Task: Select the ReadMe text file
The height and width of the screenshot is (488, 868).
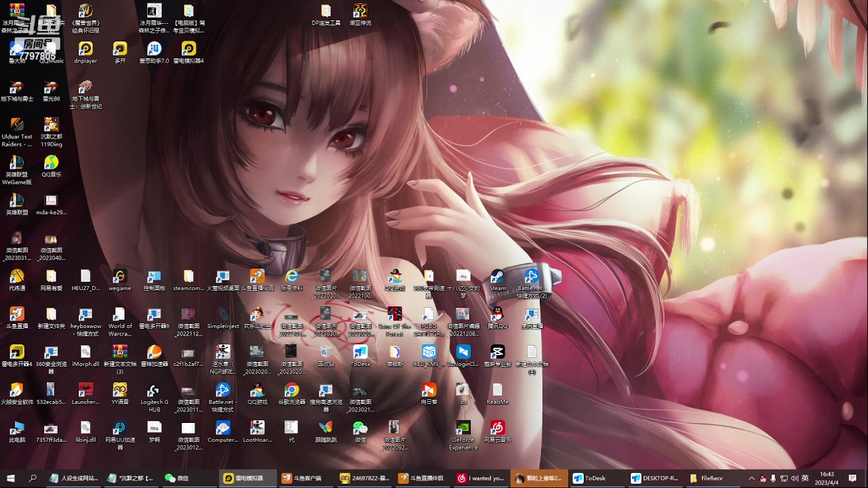Action: [498, 394]
